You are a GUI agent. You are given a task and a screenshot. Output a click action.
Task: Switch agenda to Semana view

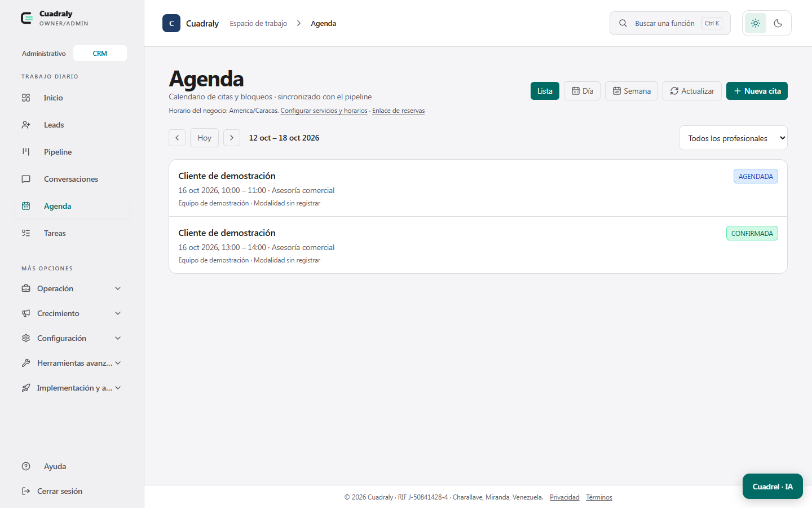632,91
